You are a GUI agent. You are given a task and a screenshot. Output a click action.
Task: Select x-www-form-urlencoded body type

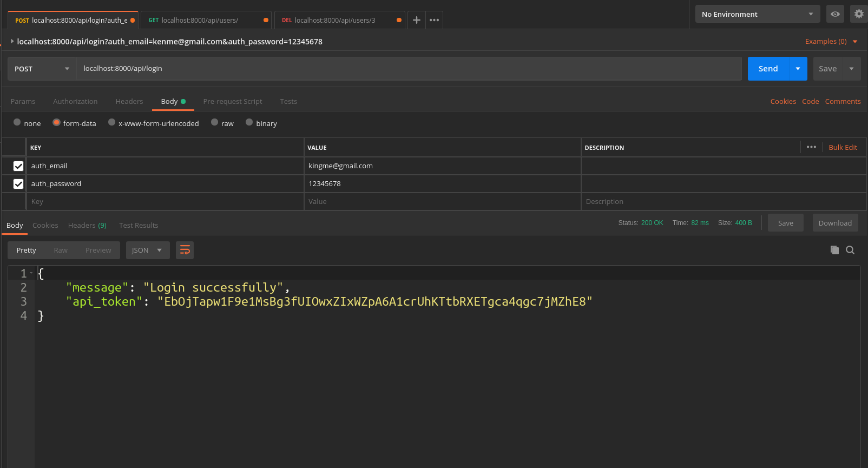[x=111, y=122]
